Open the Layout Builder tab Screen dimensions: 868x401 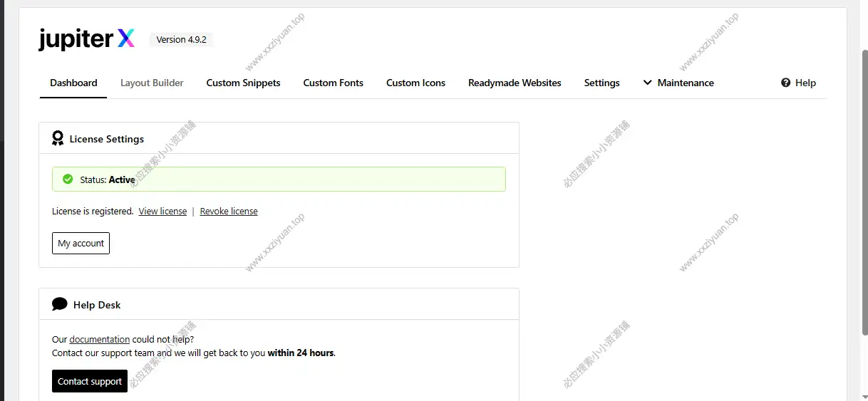click(x=152, y=83)
